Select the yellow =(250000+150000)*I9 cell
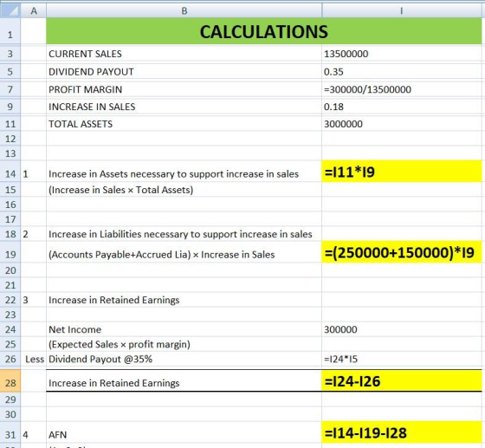Screen dimensions: 485x448 (402, 252)
